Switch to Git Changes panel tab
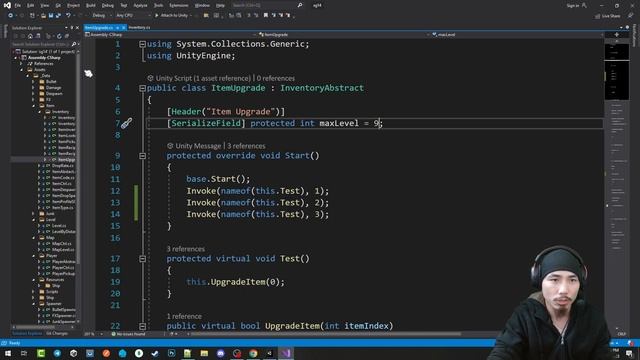Viewport: 640px width, 360px height. pyautogui.click(x=57, y=333)
